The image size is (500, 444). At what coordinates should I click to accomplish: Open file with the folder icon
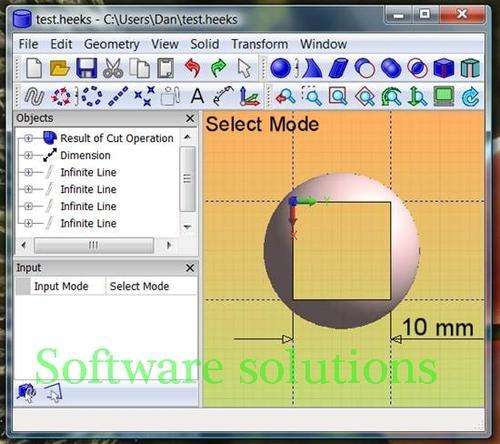point(59,68)
